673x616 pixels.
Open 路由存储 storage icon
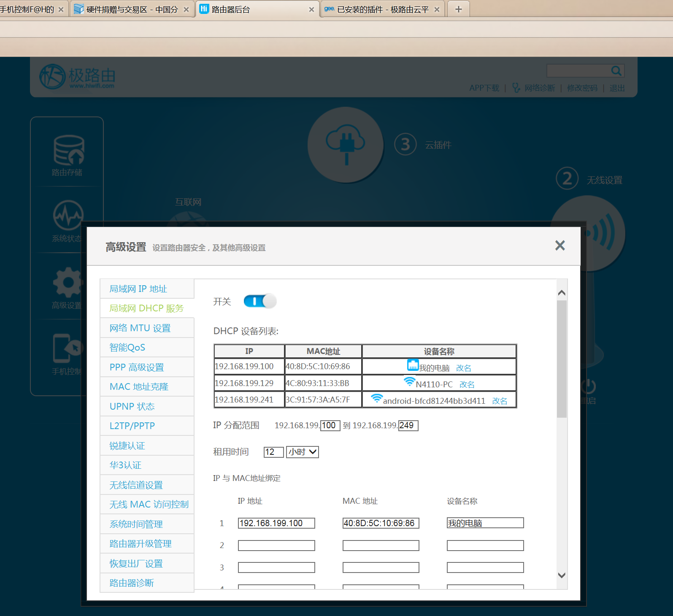(x=68, y=151)
